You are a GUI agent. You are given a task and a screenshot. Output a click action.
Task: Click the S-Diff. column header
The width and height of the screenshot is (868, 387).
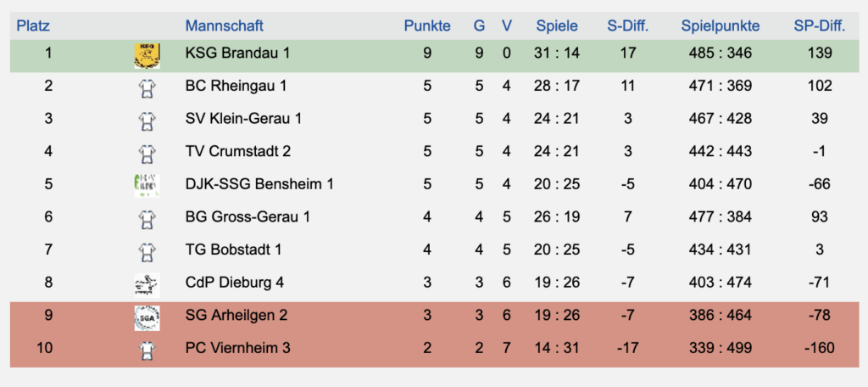[627, 25]
